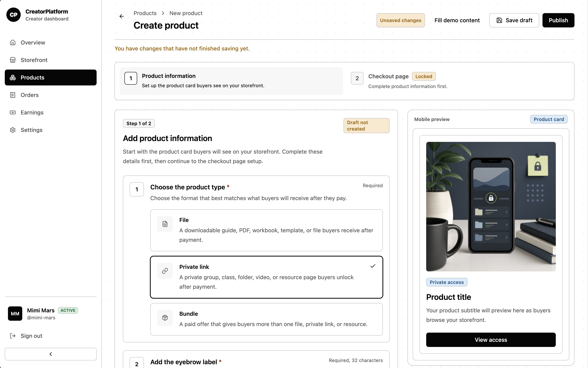Go to Product information step
This screenshot has height=368, width=588.
tap(231, 81)
